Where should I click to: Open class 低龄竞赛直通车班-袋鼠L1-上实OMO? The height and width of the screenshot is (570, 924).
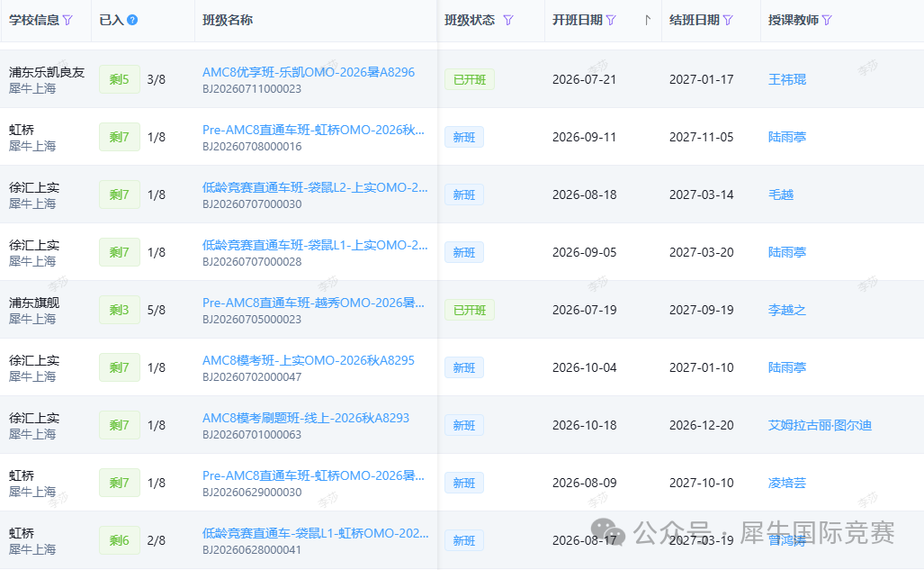(x=315, y=245)
